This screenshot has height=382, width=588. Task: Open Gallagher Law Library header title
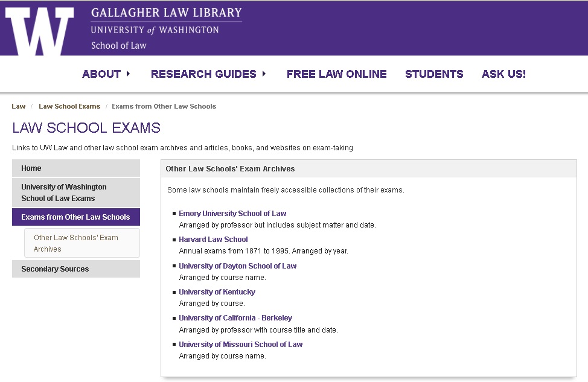(x=167, y=13)
